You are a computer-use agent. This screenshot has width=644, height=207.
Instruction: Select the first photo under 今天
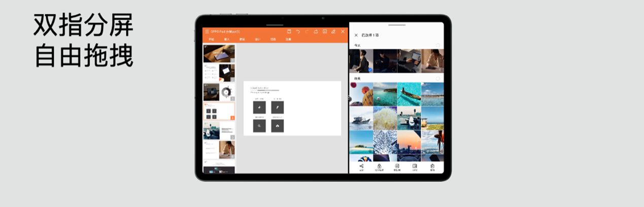361,61
